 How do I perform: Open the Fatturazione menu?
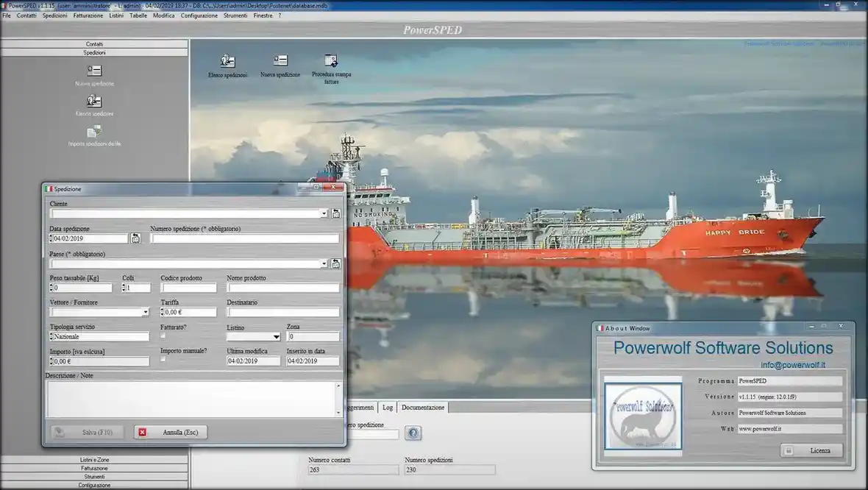(x=88, y=15)
